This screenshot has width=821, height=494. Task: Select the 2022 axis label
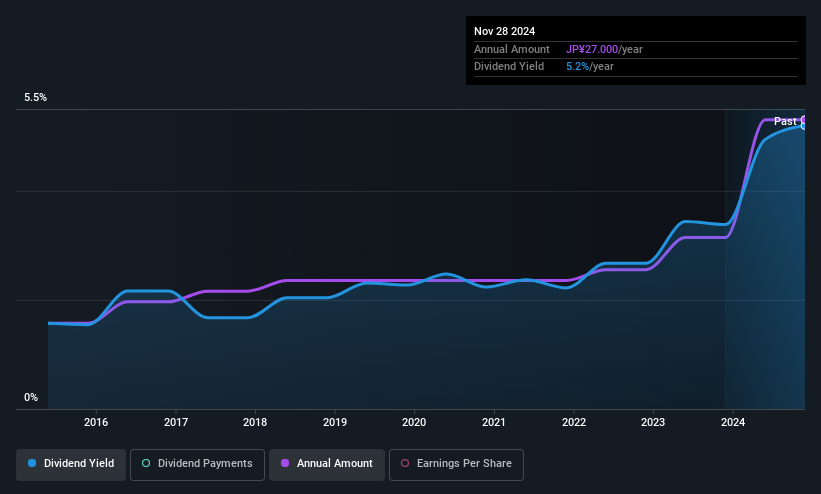[x=574, y=422]
